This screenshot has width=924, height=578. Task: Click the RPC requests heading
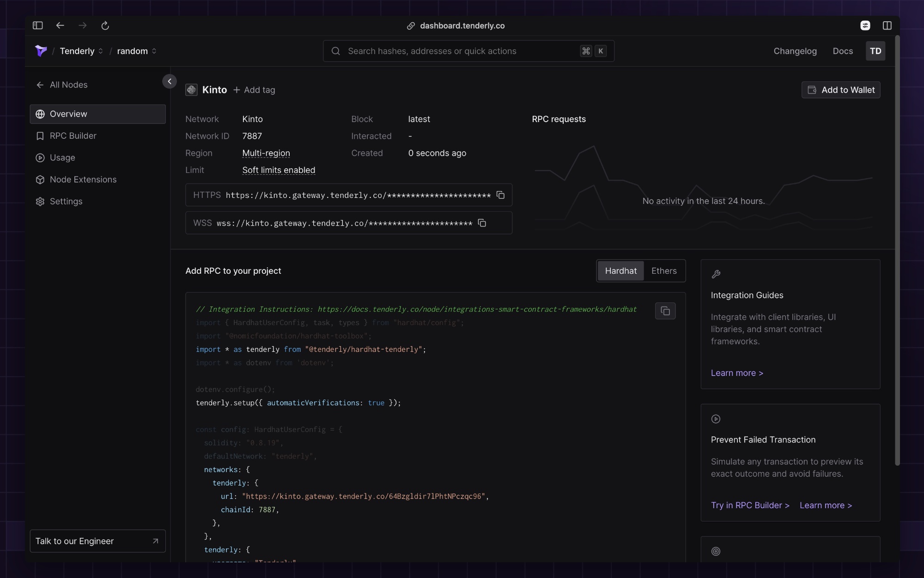coord(559,119)
